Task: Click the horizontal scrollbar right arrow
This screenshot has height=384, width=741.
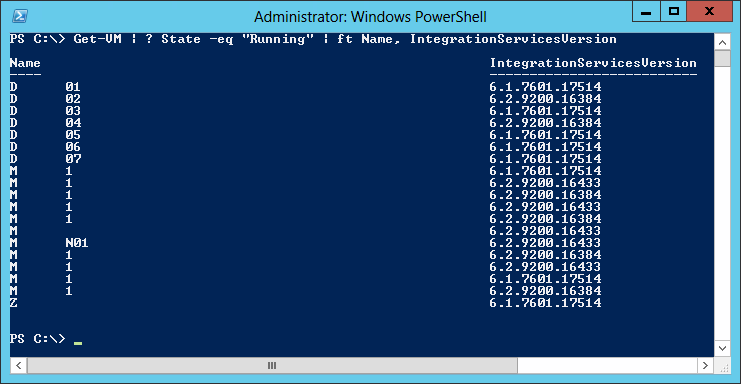Action: [x=706, y=365]
